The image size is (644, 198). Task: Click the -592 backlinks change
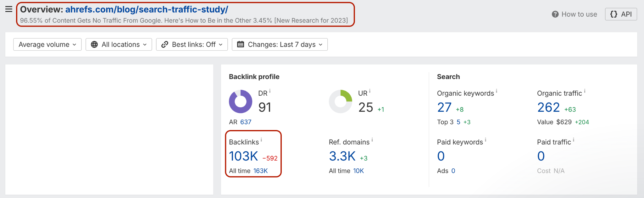click(270, 158)
